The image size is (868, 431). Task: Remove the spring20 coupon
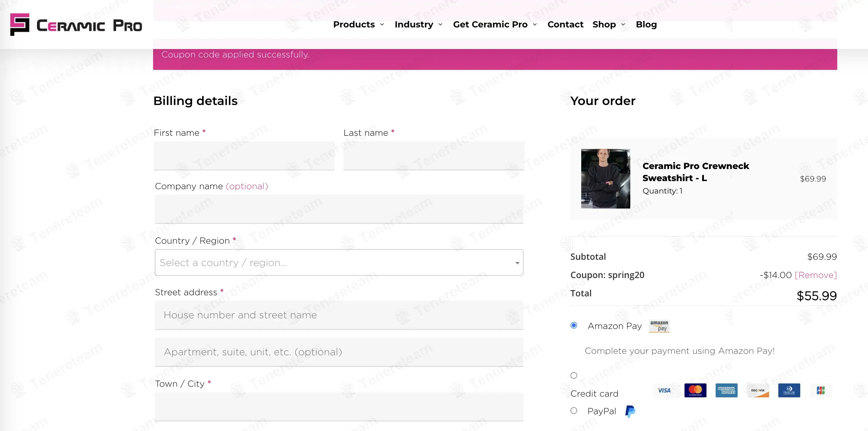click(x=816, y=275)
